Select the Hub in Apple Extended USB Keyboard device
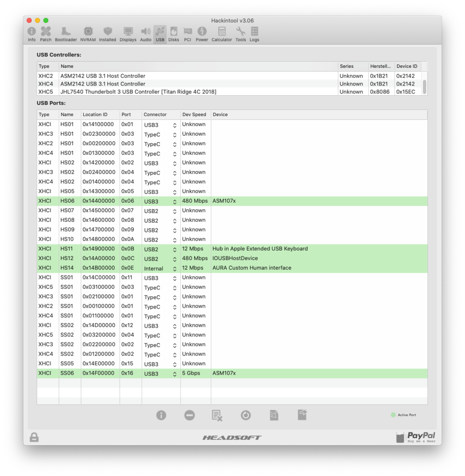This screenshot has height=476, width=465. click(x=260, y=249)
